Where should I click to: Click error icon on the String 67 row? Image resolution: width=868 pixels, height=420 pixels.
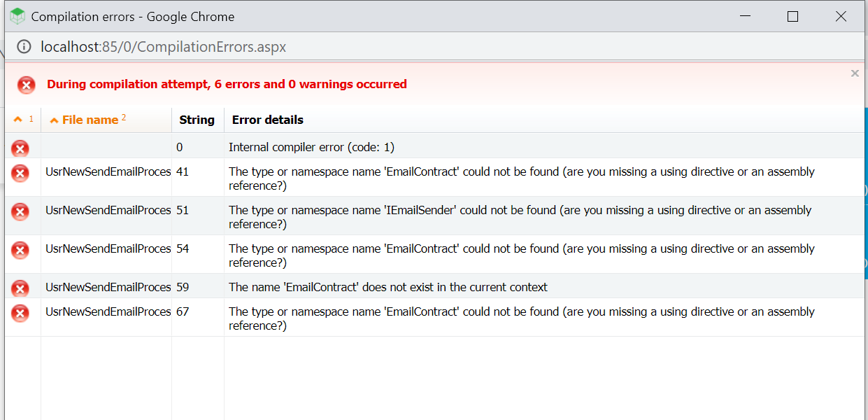(x=20, y=313)
